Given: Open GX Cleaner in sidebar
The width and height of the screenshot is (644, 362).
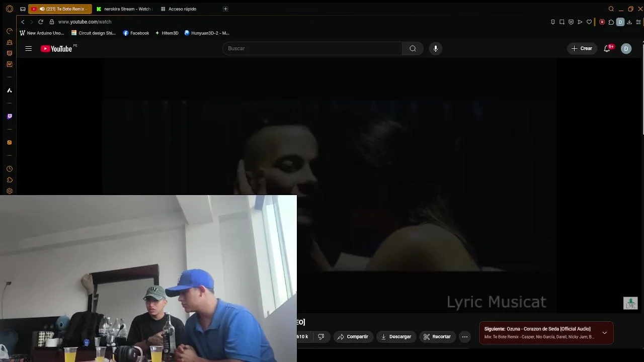Looking at the screenshot, I should click(x=9, y=42).
